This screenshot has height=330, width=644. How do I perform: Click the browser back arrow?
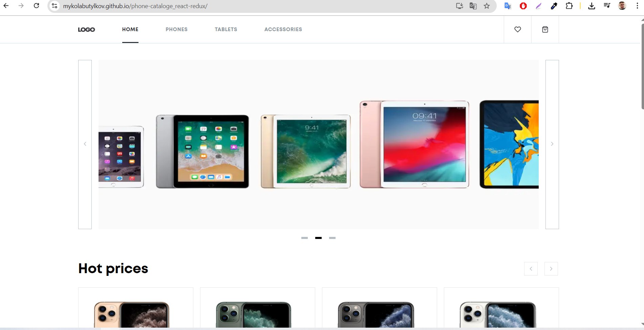[x=6, y=6]
